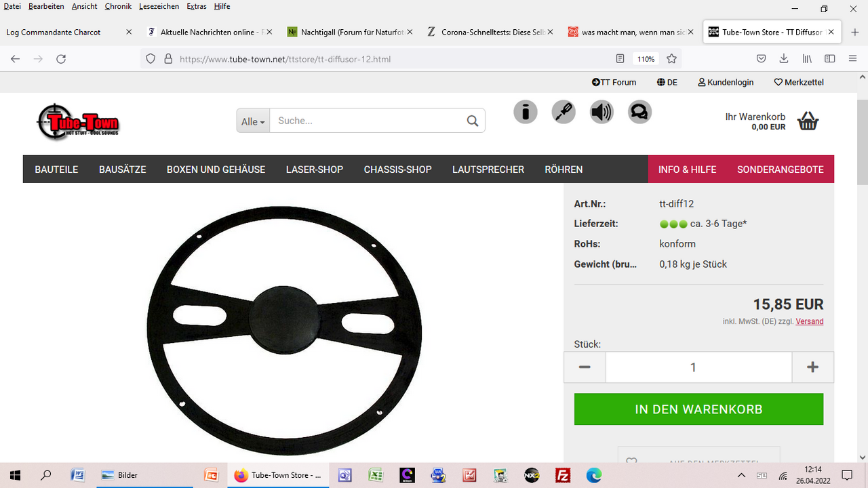Open the INFO & HILFE menu
The width and height of the screenshot is (868, 488).
(x=687, y=169)
